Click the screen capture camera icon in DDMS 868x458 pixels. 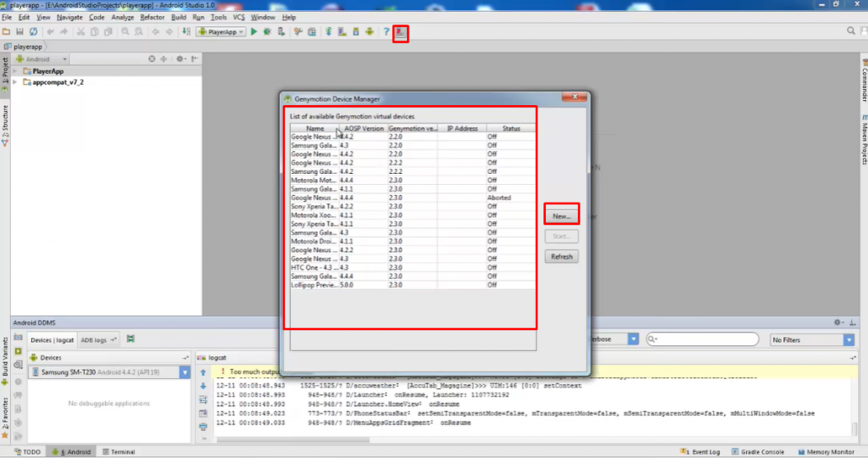click(19, 338)
